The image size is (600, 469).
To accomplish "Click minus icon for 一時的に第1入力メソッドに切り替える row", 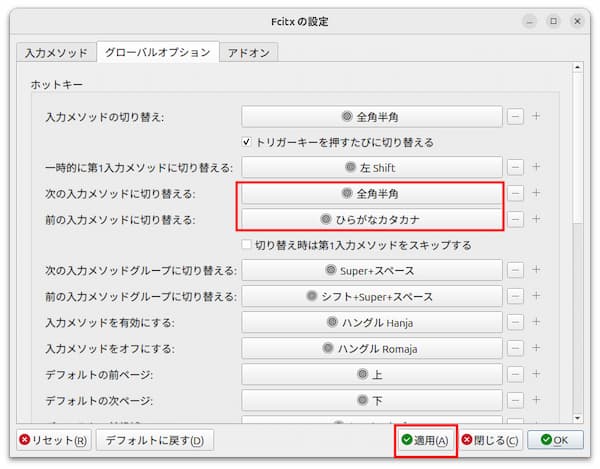I will point(515,167).
